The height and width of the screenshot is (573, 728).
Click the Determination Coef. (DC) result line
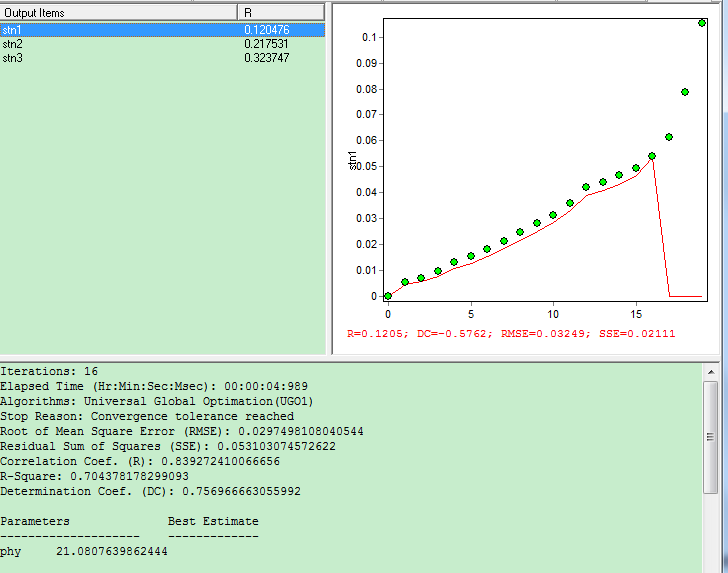[x=150, y=491]
